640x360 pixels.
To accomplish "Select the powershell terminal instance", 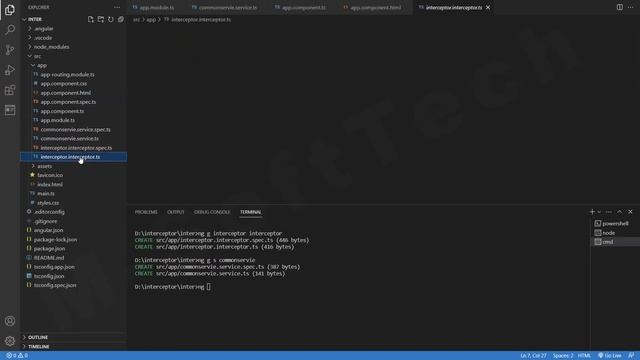I will point(615,224).
